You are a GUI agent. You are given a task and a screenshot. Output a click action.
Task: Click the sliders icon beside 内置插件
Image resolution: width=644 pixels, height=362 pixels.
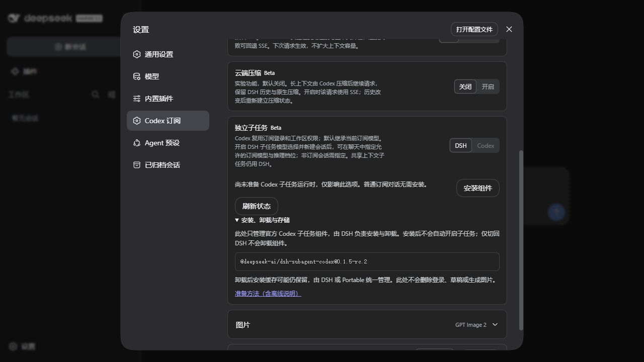point(137,99)
